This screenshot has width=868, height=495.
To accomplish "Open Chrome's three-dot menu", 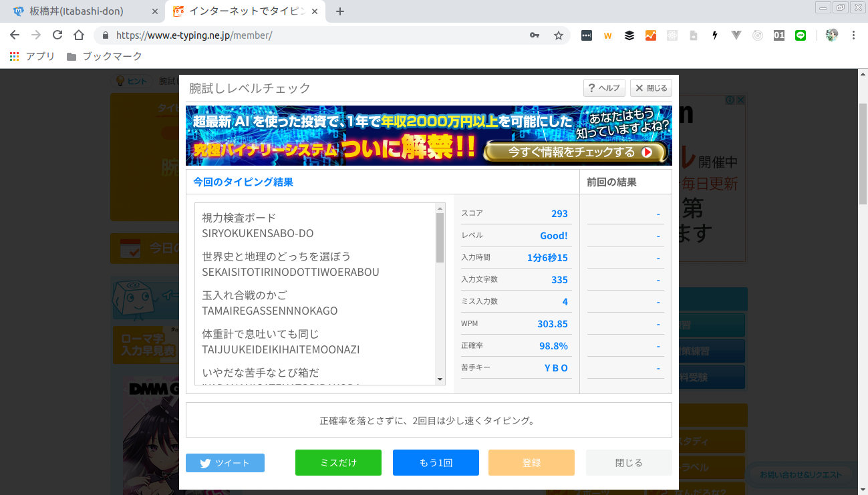I will pyautogui.click(x=853, y=35).
